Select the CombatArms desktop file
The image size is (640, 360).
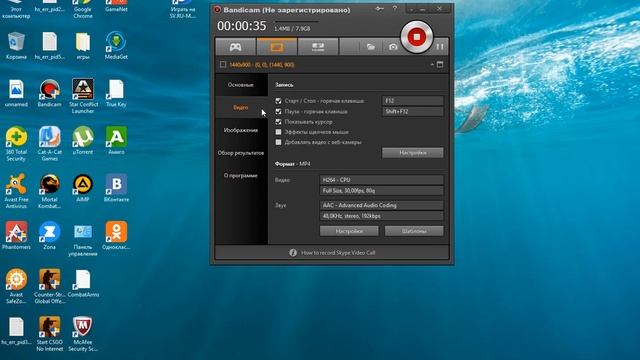tap(83, 283)
